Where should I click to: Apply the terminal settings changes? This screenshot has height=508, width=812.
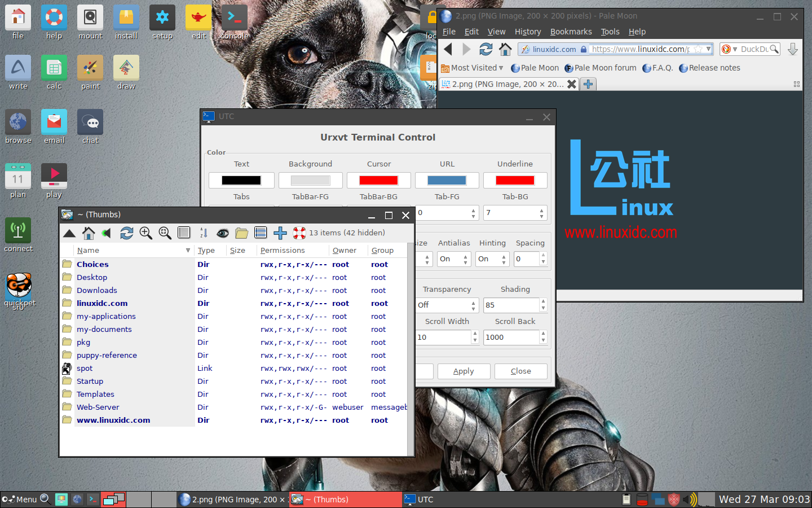coord(464,371)
